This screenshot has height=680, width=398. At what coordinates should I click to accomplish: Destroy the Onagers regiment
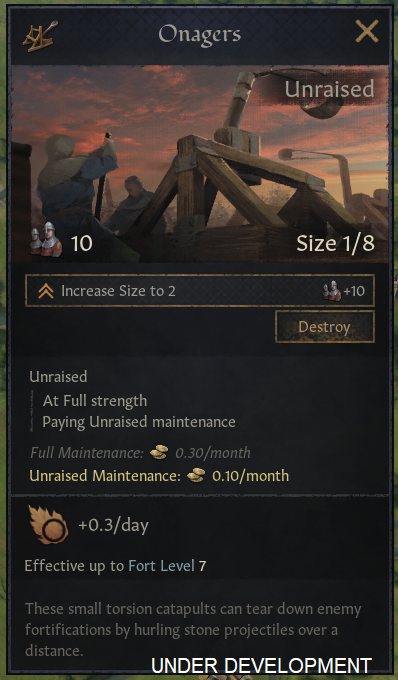click(325, 327)
